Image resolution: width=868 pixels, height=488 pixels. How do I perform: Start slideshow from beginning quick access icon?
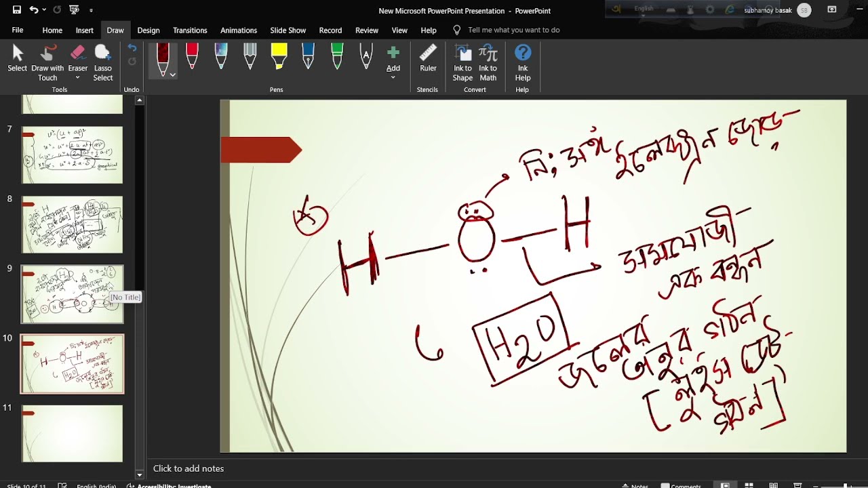tap(74, 10)
